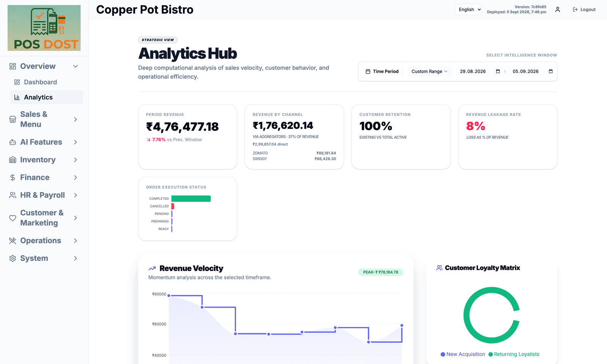Viewport: 607px width, 364px height.
Task: Click the Sales & Menu store icon
Action: pyautogui.click(x=13, y=119)
